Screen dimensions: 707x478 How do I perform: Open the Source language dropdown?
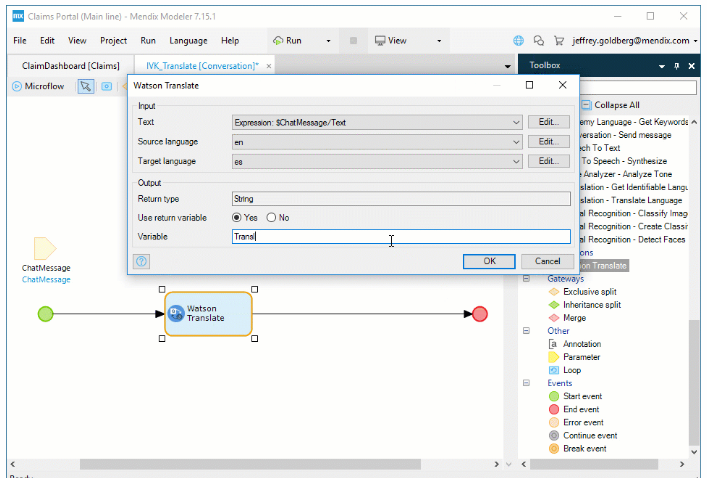(516, 142)
